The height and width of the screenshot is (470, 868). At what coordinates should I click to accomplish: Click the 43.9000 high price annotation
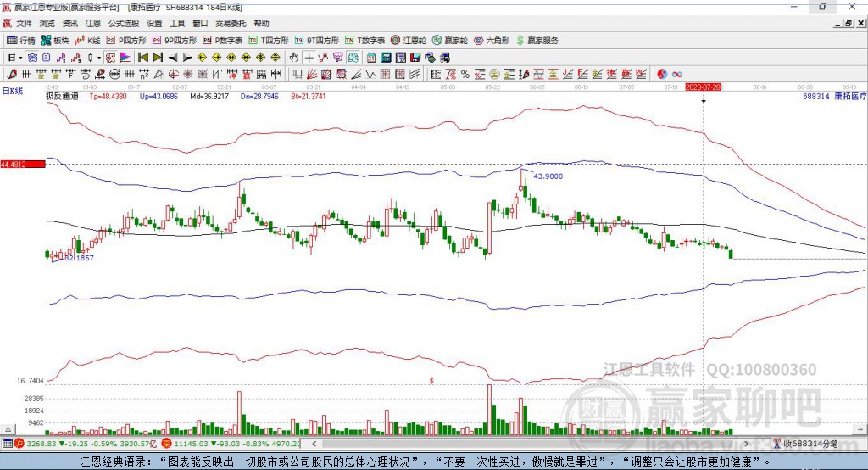click(x=548, y=176)
